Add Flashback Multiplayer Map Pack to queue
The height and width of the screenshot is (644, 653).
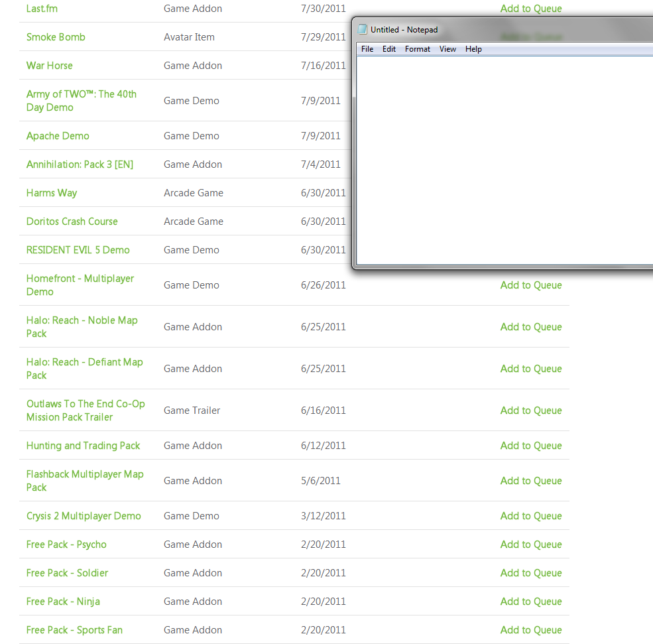pos(531,481)
